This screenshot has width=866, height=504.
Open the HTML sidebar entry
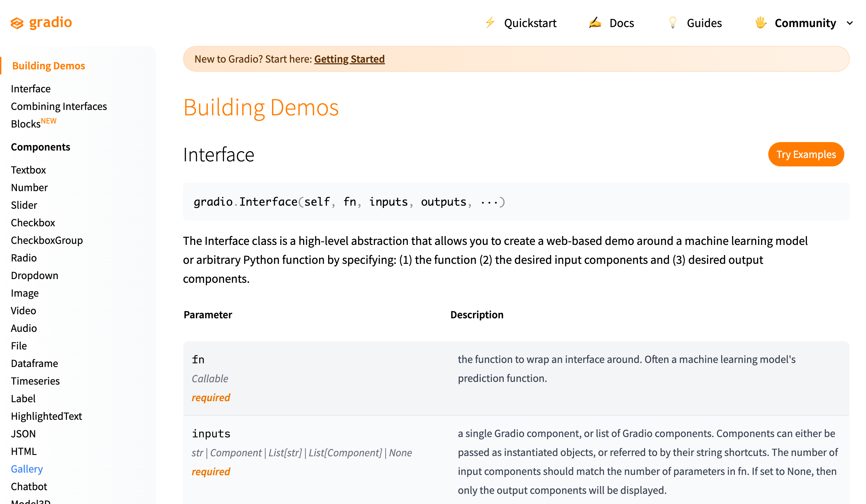coord(24,451)
